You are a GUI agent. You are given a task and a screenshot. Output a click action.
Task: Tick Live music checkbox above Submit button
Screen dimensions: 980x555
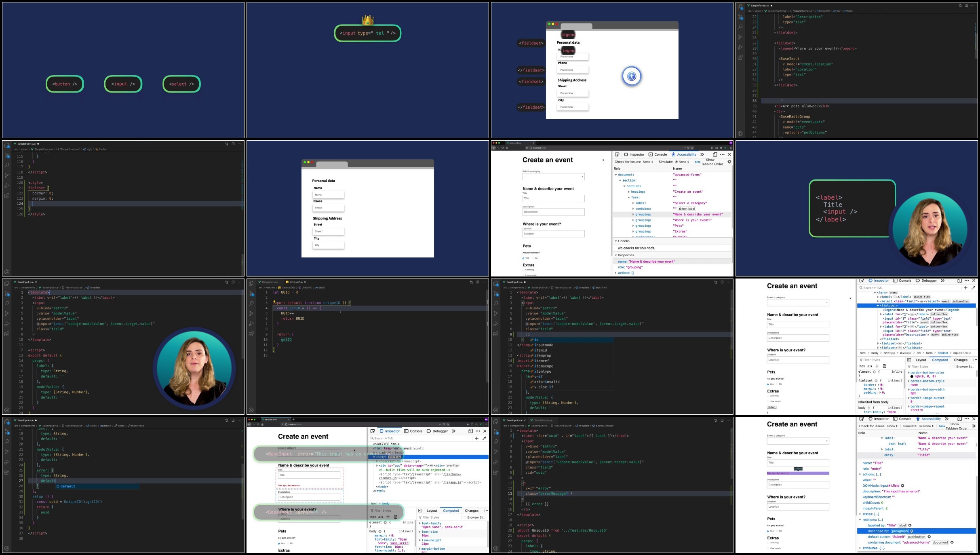768,401
